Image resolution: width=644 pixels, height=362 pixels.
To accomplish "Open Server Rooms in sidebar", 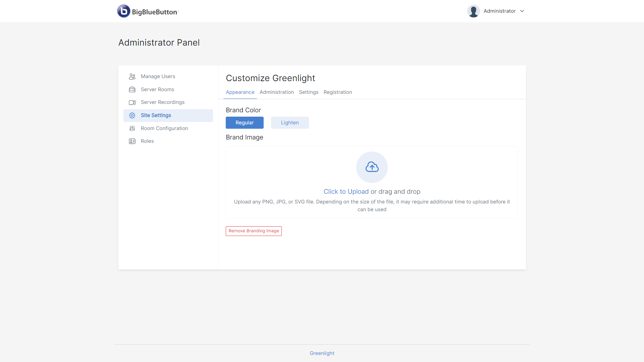I will [168, 89].
